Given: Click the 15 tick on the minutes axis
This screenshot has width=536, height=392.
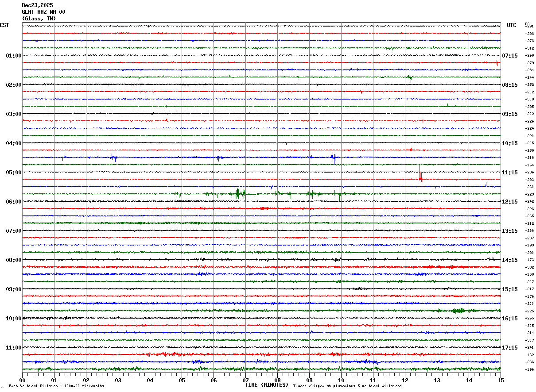Looking at the screenshot, I should pyautogui.click(x=501, y=380).
